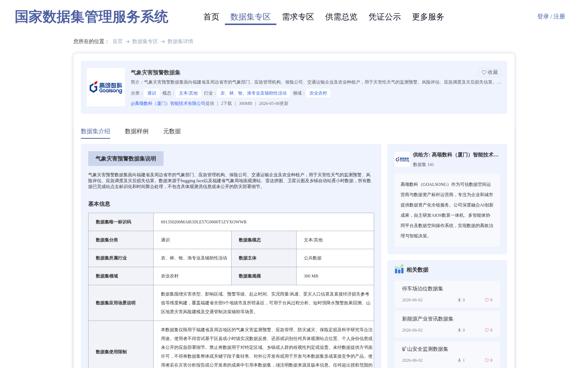Click breadcrumb arrow after 首页
Screen dimensions: 588x368
[x=128, y=42]
